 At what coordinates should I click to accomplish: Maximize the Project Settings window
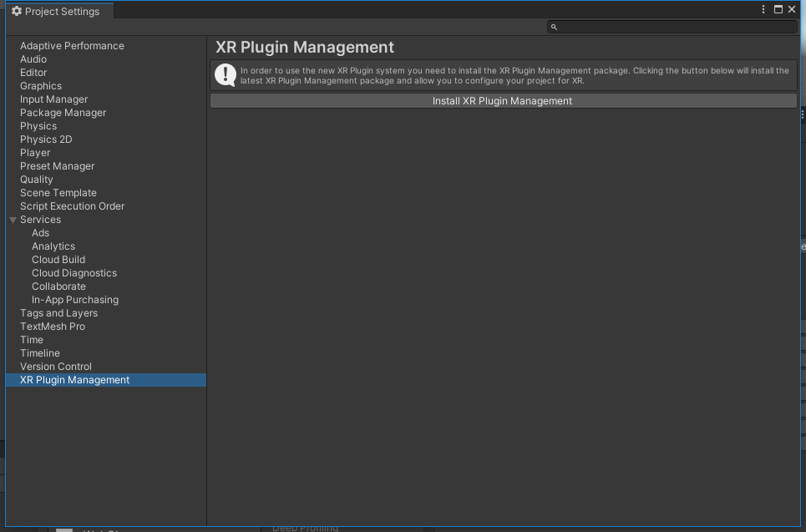[778, 9]
